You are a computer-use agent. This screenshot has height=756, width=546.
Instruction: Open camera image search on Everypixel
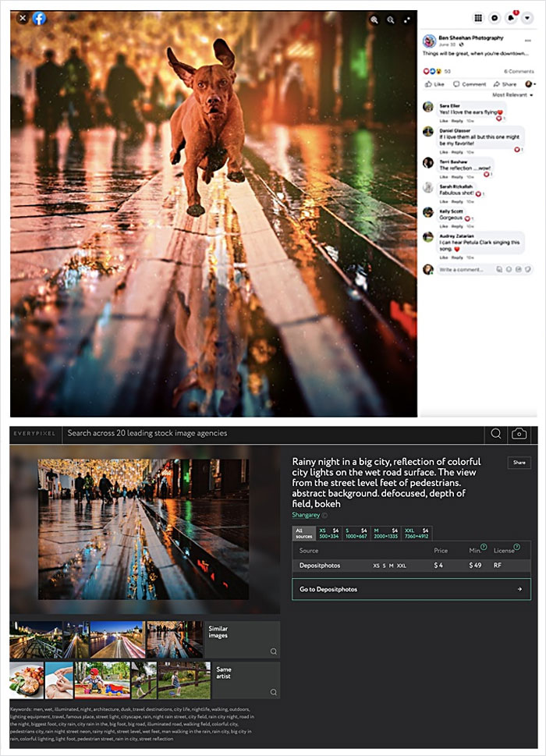click(519, 433)
